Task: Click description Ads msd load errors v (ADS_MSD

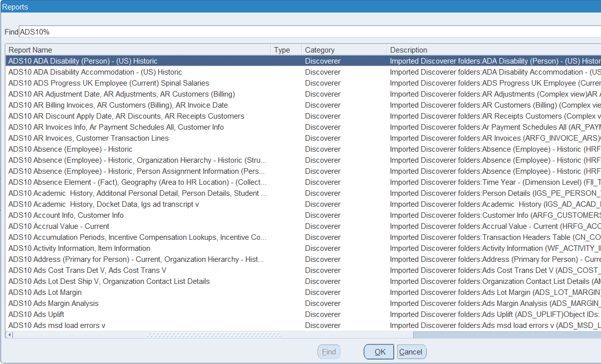Action: pyautogui.click(x=495, y=325)
